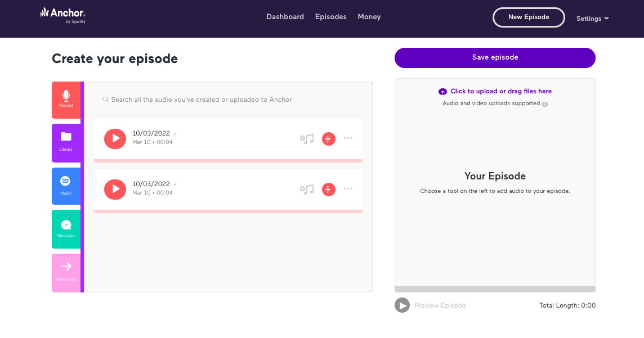Viewport: 644px width, 338px height.
Task: Click the upload or drag files link
Action: click(500, 91)
